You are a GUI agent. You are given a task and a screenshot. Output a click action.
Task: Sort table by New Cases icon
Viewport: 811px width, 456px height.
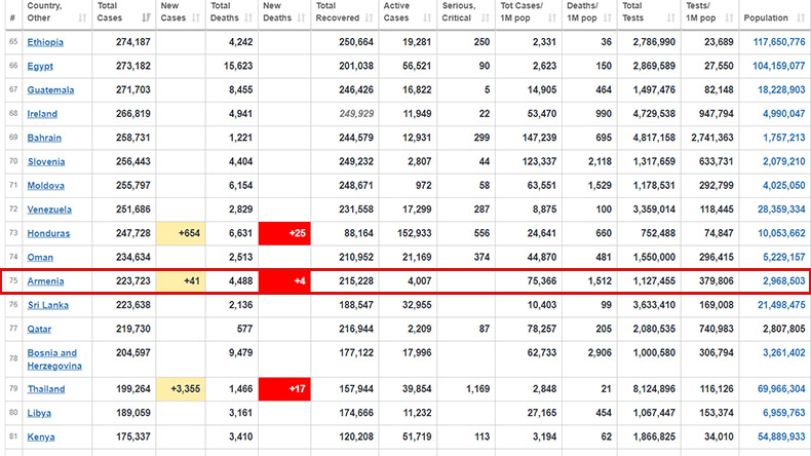point(196,18)
